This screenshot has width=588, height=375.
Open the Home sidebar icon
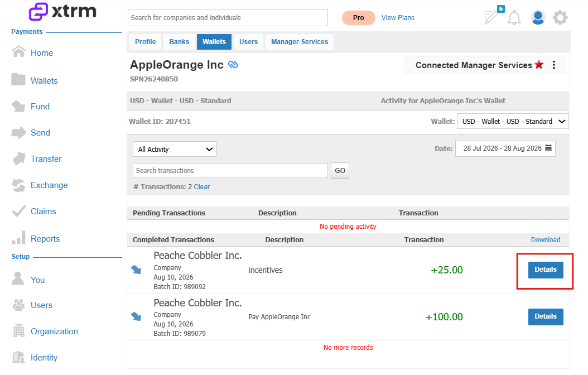pyautogui.click(x=18, y=52)
